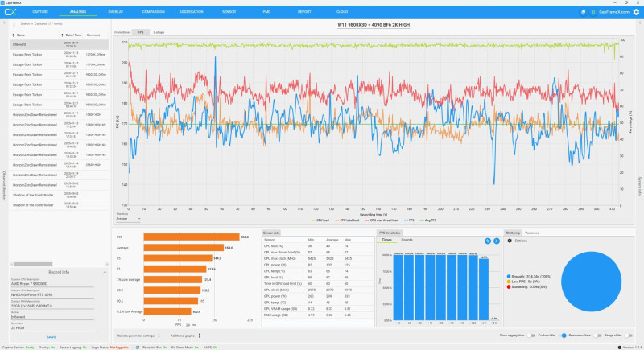Toggle the FPS legend entry
The image size is (644, 350).
pyautogui.click(x=409, y=220)
